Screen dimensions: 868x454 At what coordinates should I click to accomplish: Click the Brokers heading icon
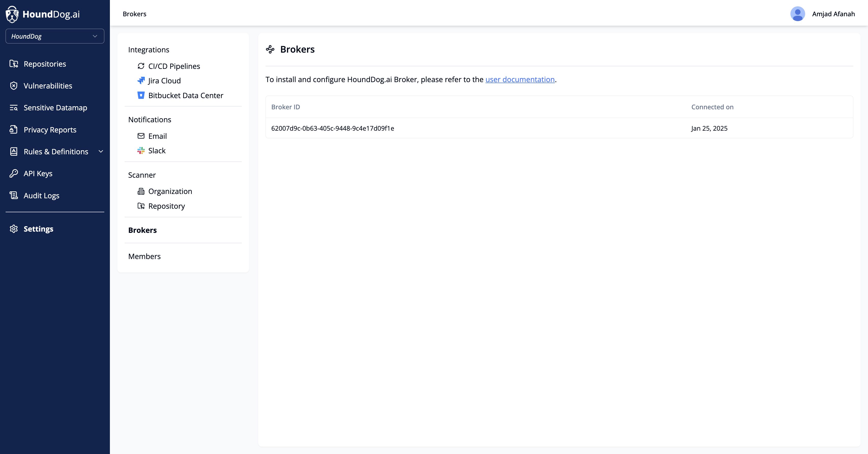(x=270, y=50)
